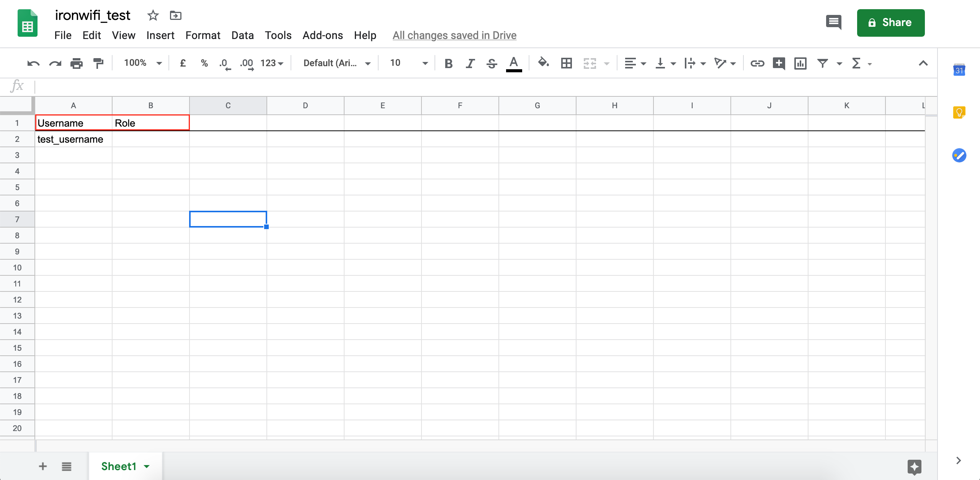The width and height of the screenshot is (980, 480).
Task: Open Google Calendar from side panel
Action: (959, 70)
